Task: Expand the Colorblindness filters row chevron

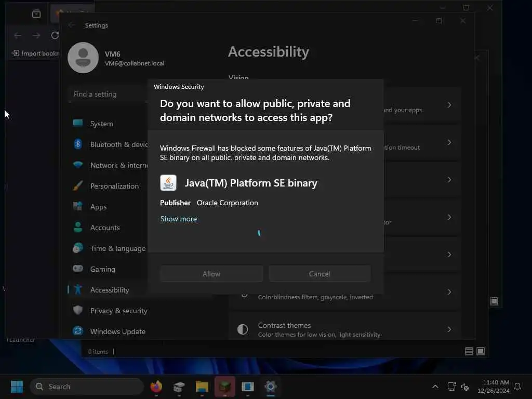Action: (449, 292)
